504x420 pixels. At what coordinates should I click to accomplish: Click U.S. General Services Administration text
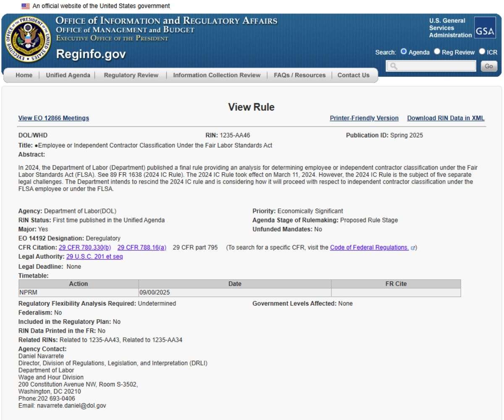450,28
